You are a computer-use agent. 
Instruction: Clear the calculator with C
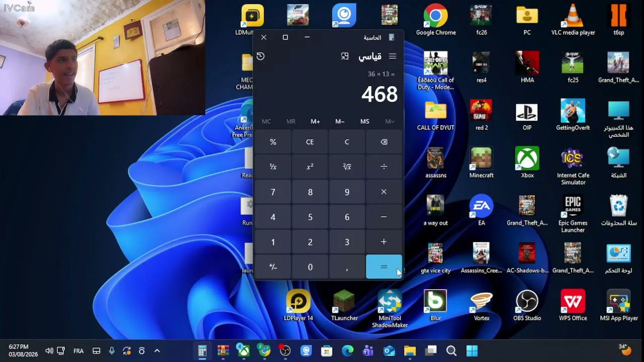click(x=347, y=142)
